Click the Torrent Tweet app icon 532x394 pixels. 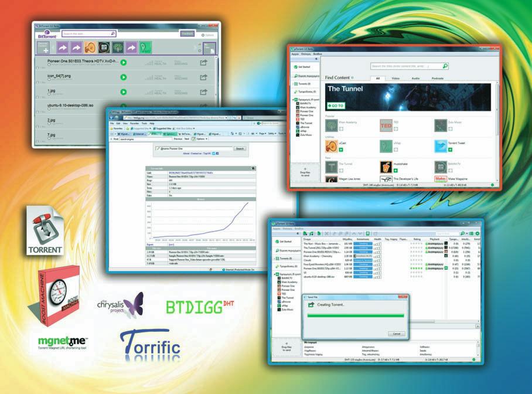pyautogui.click(x=441, y=145)
